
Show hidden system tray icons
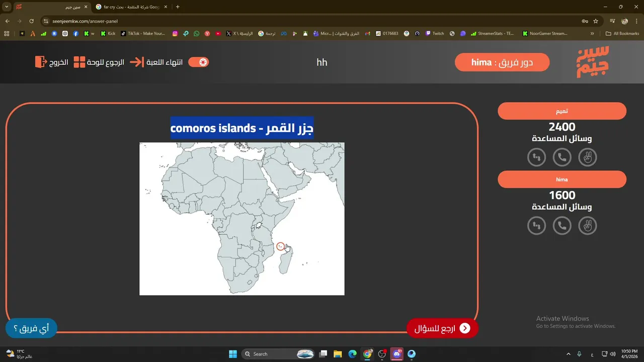[569, 354]
